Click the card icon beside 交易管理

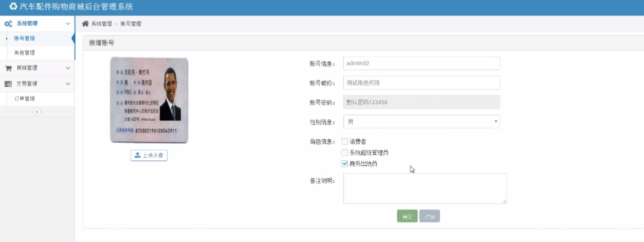(8, 84)
